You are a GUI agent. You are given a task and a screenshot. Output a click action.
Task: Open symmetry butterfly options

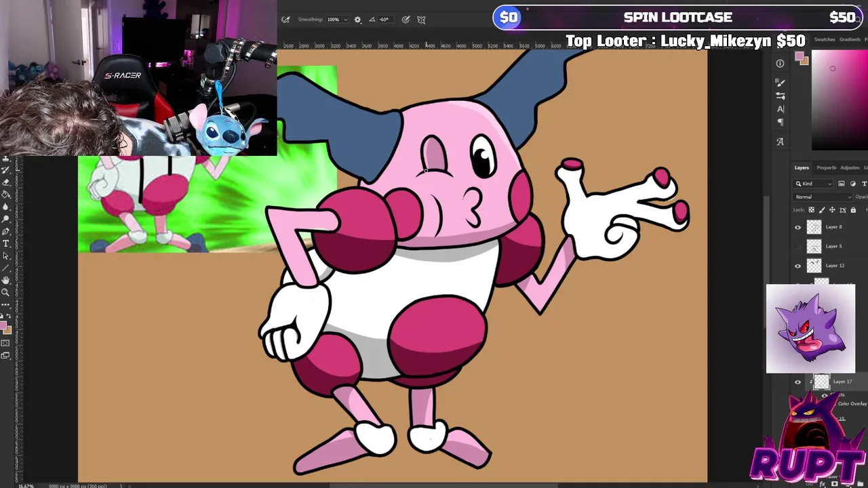point(421,20)
